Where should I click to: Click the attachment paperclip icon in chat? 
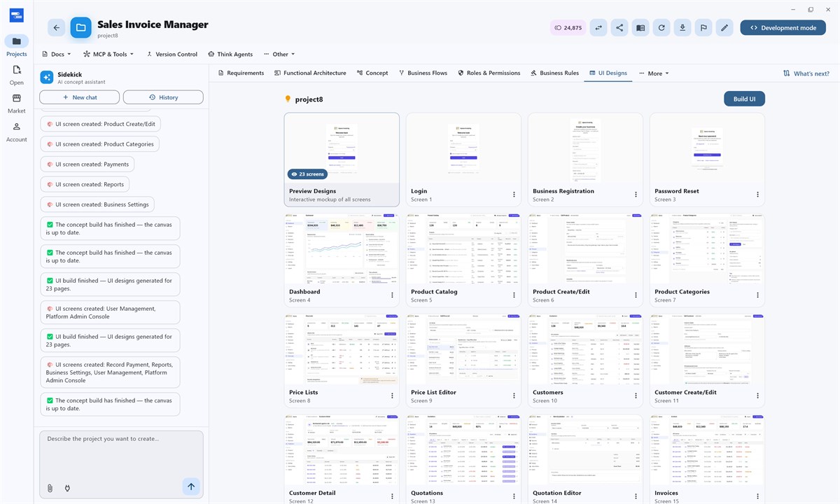[50, 488]
